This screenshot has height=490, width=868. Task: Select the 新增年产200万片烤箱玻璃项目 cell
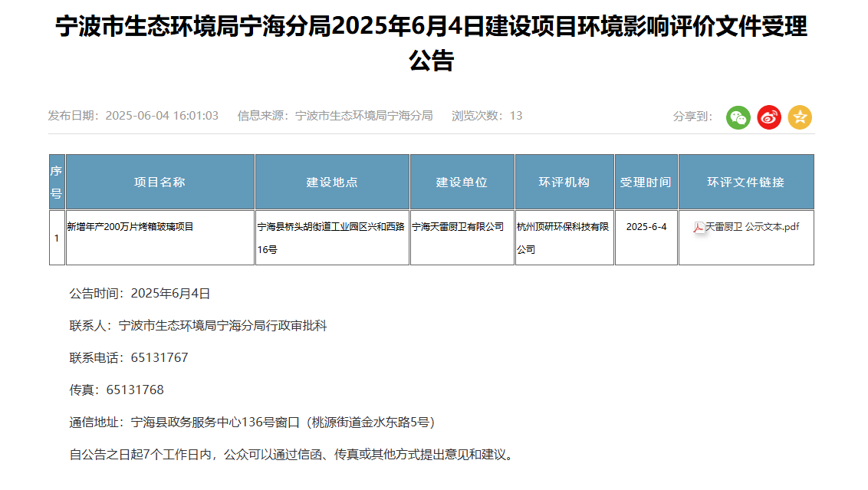(160, 238)
